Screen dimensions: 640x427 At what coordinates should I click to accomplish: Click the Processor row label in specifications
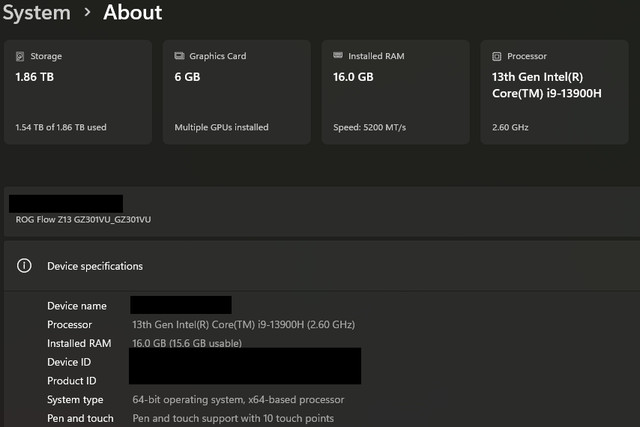click(x=69, y=325)
